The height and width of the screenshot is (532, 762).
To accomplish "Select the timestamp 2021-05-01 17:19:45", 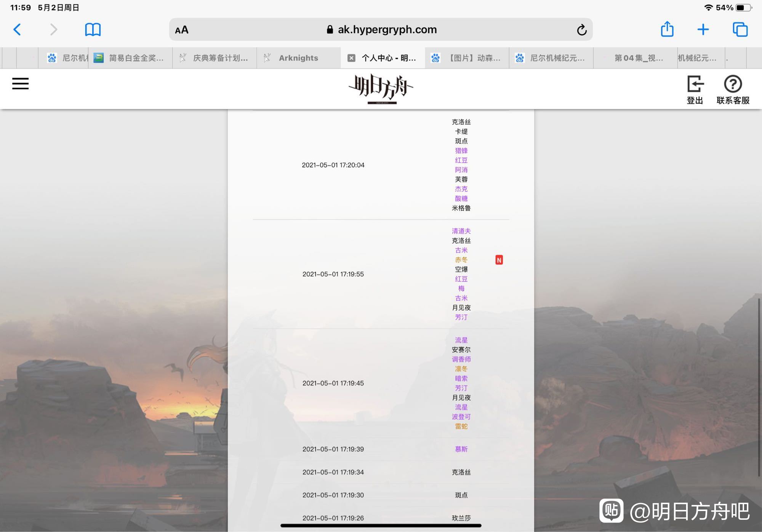I will tap(333, 383).
